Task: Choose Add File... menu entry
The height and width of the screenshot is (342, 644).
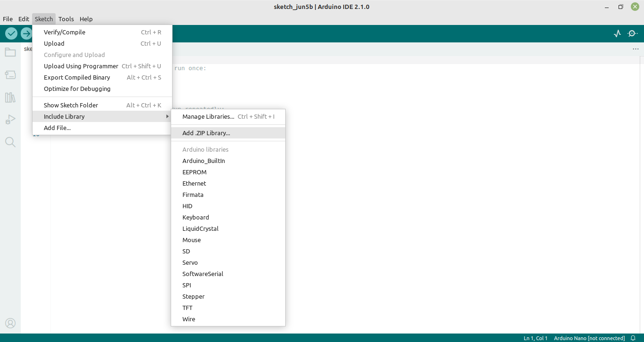Action: point(102,128)
